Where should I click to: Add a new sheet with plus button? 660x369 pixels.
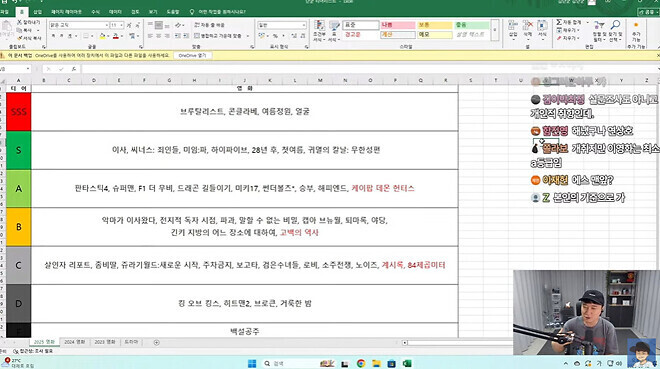point(157,342)
